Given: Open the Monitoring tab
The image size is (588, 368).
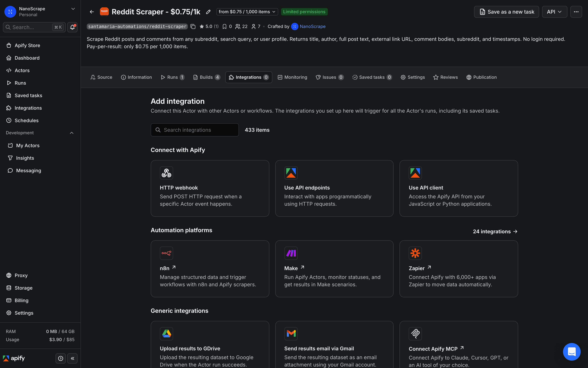Looking at the screenshot, I should click(x=292, y=77).
